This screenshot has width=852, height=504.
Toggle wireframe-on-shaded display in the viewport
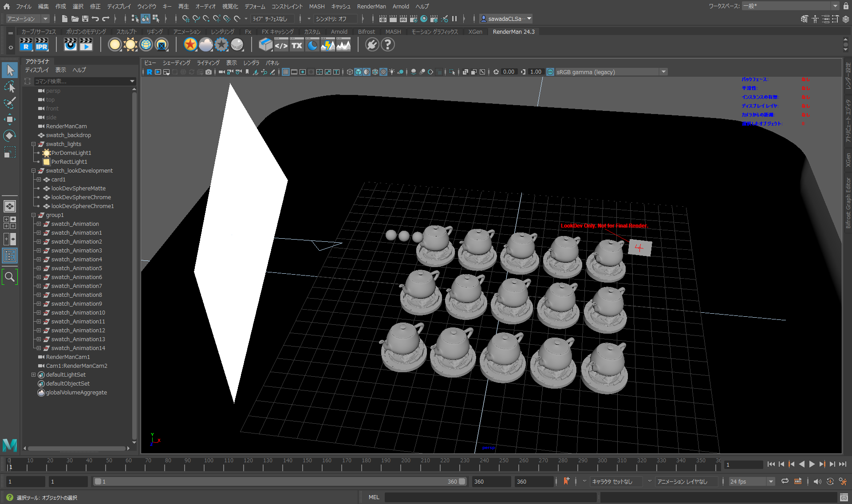(x=375, y=72)
